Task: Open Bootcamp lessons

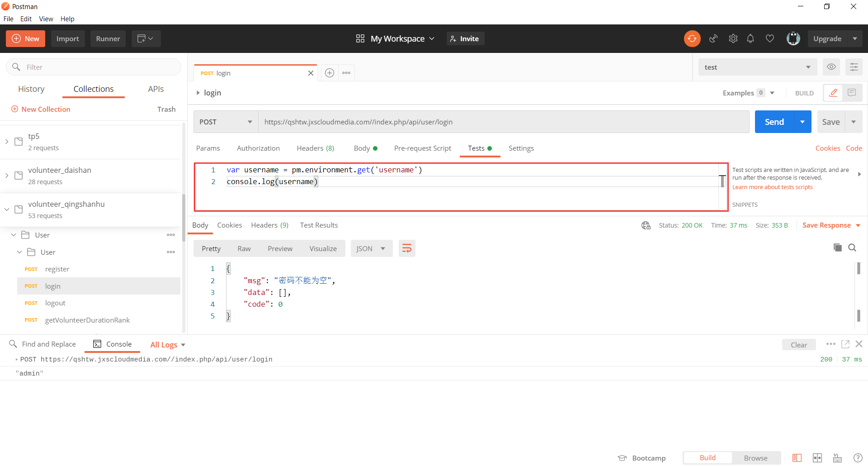Action: point(642,458)
